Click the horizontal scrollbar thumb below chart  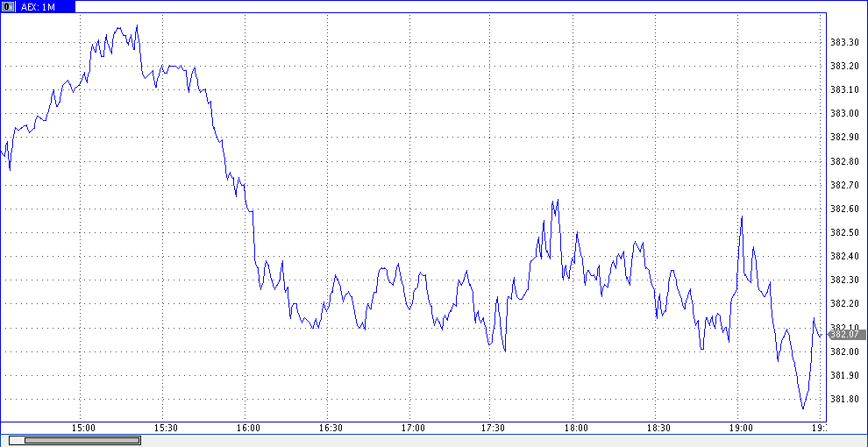(x=82, y=440)
